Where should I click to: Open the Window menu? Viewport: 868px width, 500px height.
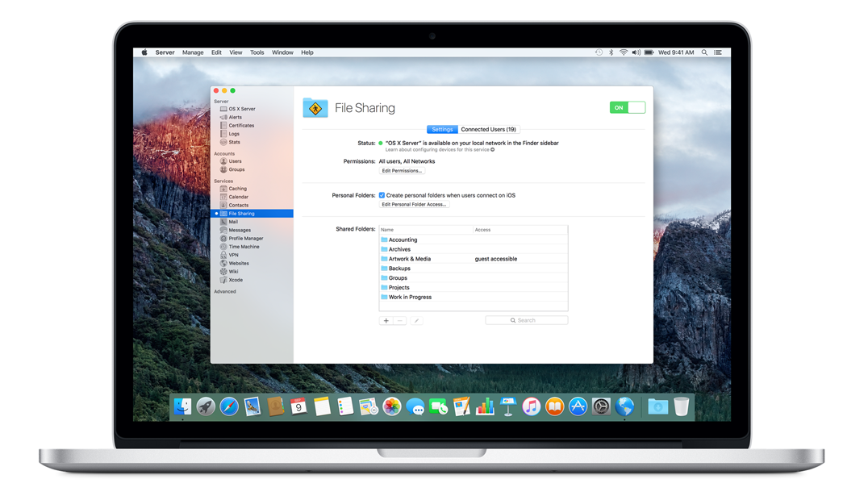tap(282, 52)
